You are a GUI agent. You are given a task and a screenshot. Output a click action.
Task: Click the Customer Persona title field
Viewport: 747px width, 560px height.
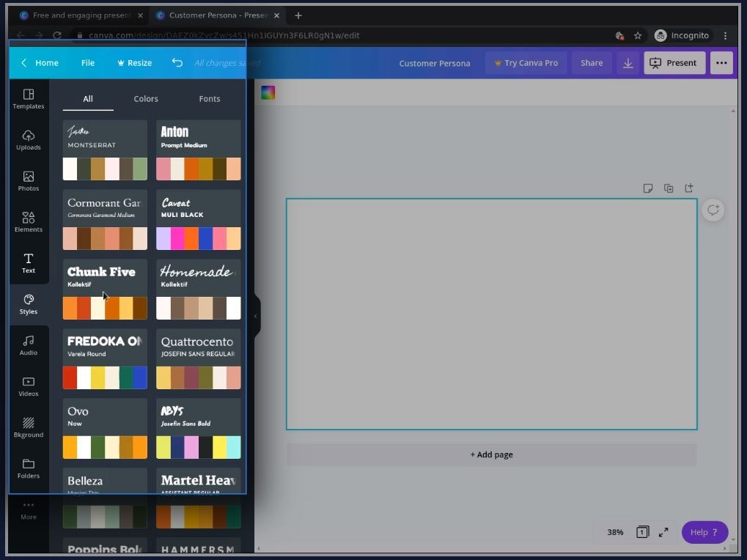point(435,63)
